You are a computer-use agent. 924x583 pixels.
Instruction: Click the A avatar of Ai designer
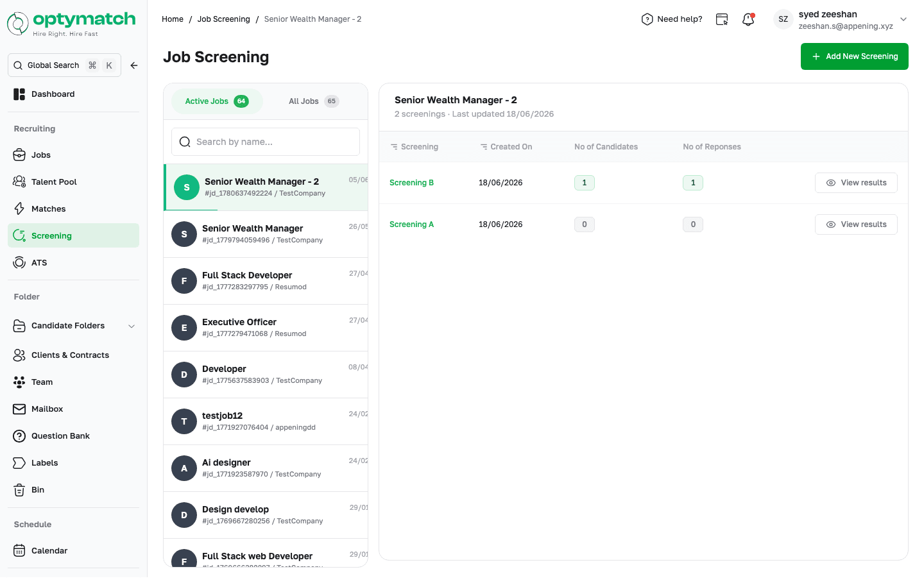tap(184, 468)
